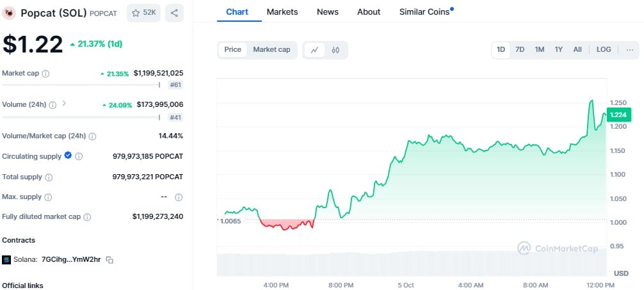Show info for Max. supply label
Image resolution: width=644 pixels, height=290 pixels.
click(x=48, y=197)
